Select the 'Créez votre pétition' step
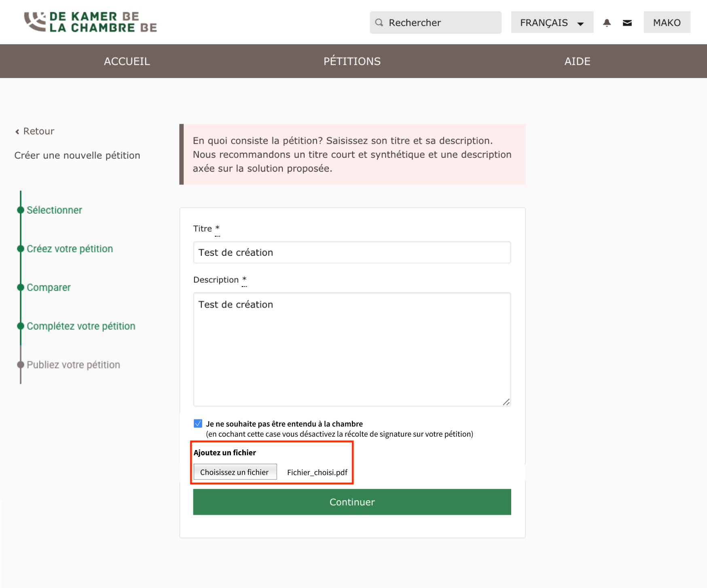This screenshot has width=707, height=588. click(x=70, y=248)
